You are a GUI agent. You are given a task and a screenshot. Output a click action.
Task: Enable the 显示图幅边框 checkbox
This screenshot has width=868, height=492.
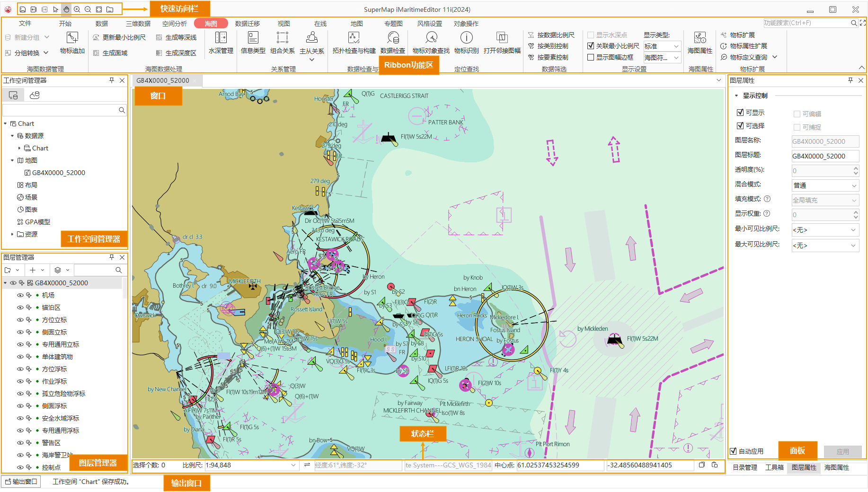tap(591, 57)
